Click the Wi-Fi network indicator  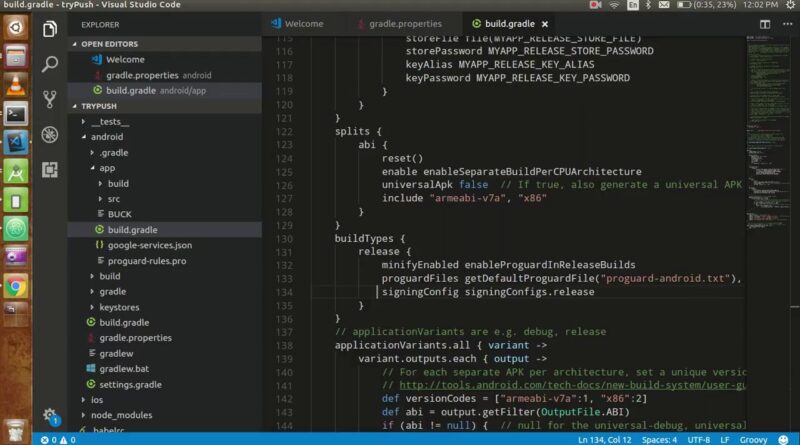pyautogui.click(x=614, y=5)
